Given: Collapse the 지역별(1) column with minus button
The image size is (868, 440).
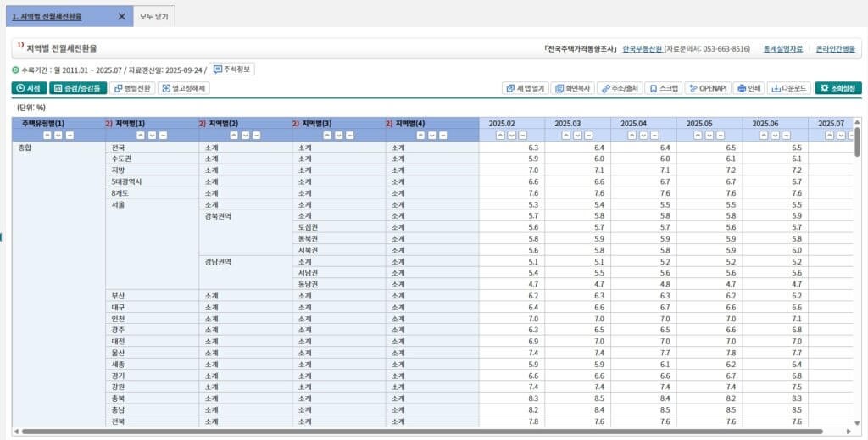Looking at the screenshot, I should click(163, 135).
